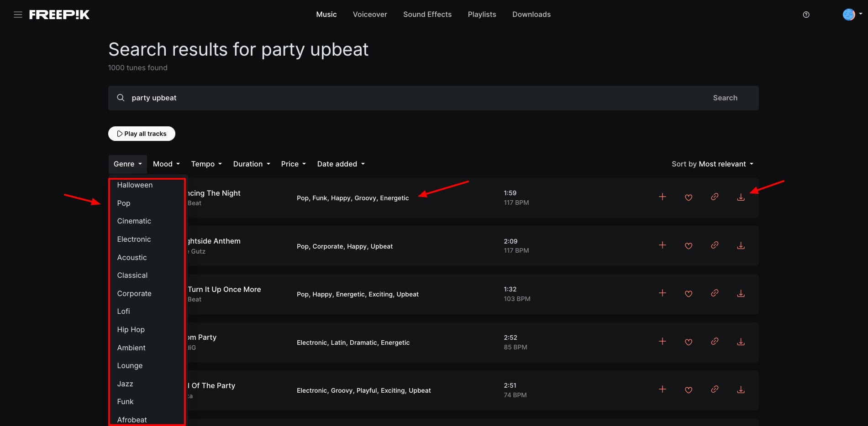
Task: Add the 2:52 Party track to playlist
Action: click(662, 342)
